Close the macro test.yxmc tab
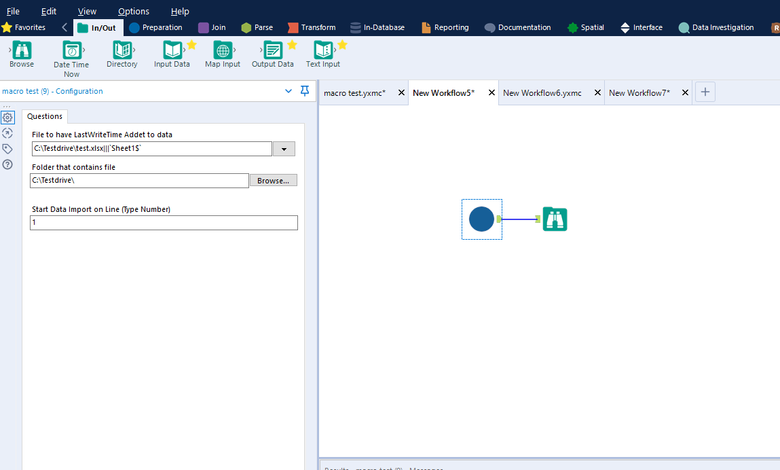780x470 pixels. tap(401, 92)
